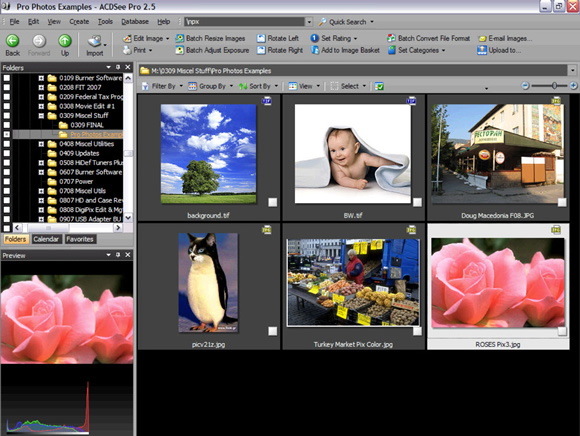Click Sort By in browser toolbar
This screenshot has height=436, width=580.
coord(258,86)
